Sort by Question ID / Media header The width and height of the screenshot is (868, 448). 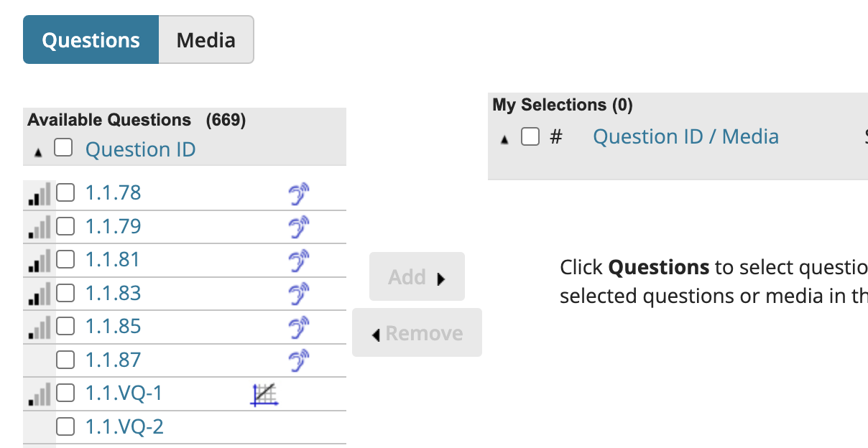[x=685, y=136]
